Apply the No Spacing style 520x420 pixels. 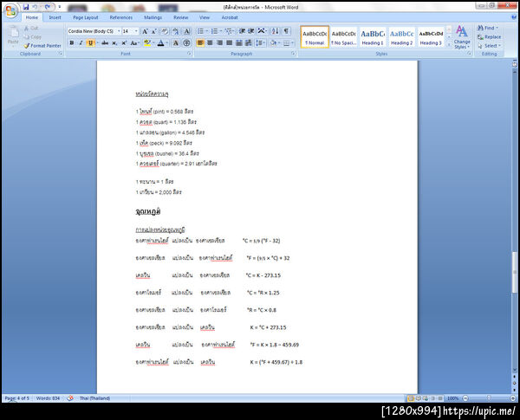tap(343, 37)
